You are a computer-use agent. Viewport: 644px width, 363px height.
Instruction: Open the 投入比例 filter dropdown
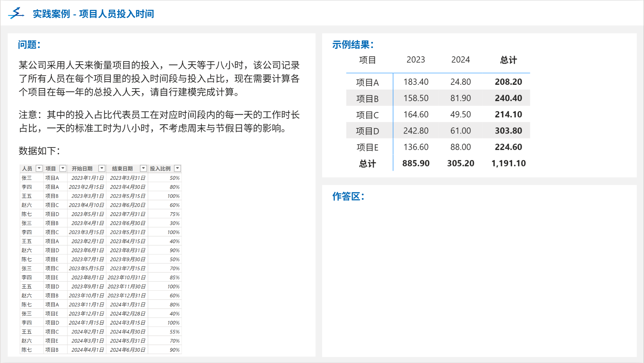coord(177,168)
